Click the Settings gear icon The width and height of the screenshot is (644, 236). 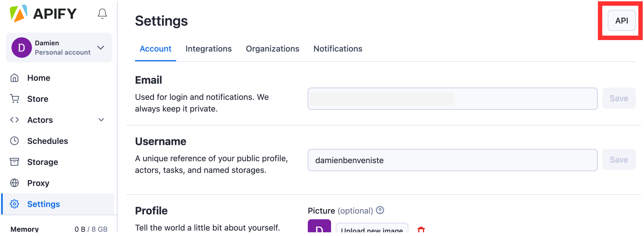(14, 204)
